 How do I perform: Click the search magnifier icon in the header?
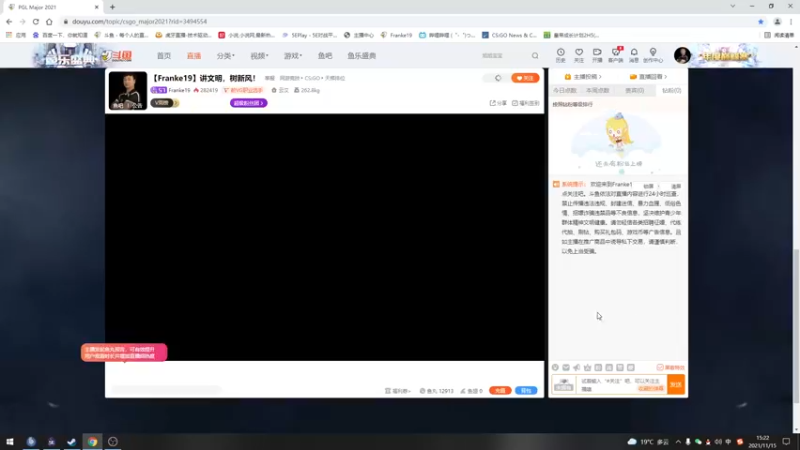[535, 56]
